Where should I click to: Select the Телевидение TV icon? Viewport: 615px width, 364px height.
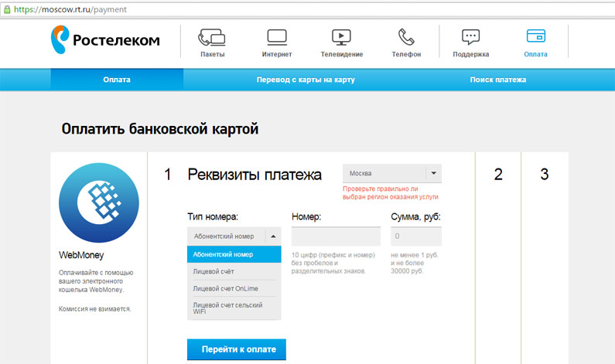(x=341, y=37)
